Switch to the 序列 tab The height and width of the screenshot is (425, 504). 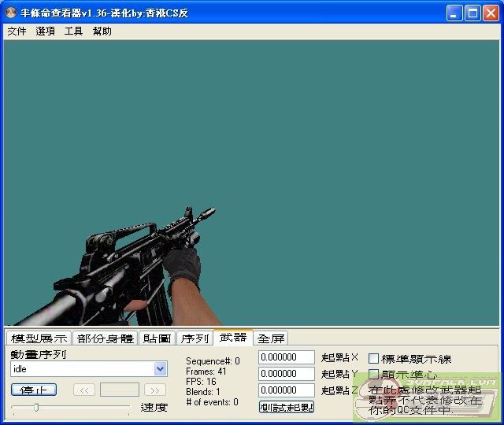coord(195,338)
